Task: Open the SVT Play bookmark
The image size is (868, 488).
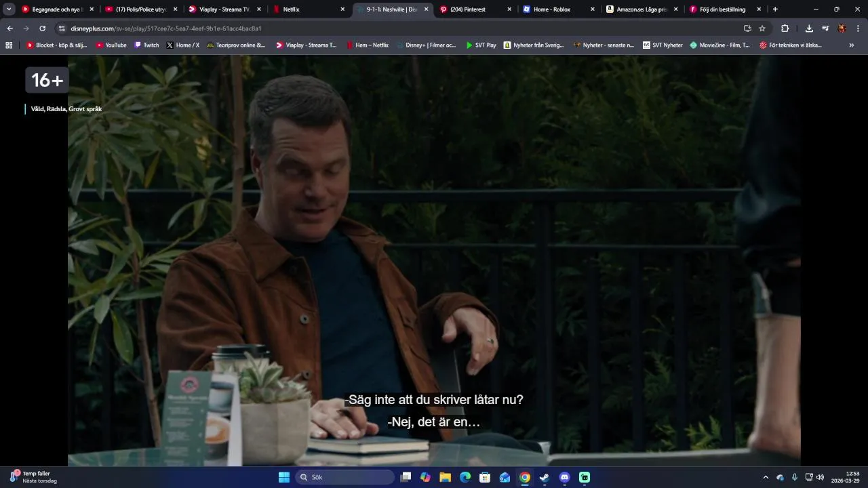Action: coord(481,45)
